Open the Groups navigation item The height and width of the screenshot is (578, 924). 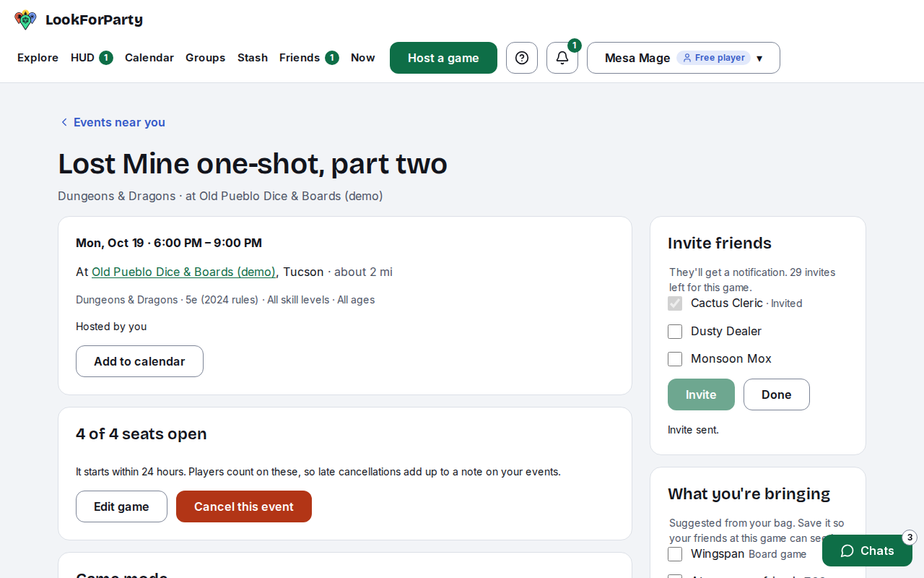206,58
